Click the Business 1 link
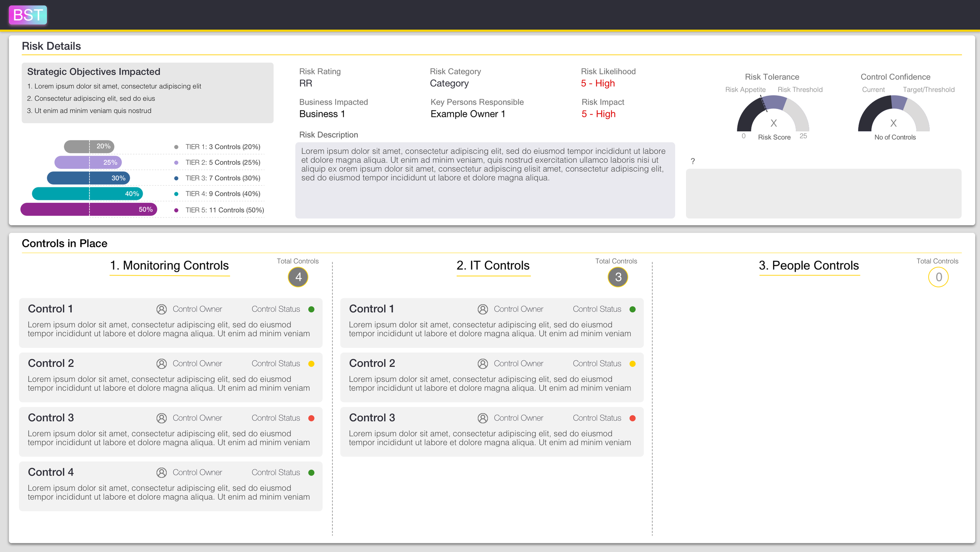This screenshot has height=552, width=980. [x=322, y=114]
